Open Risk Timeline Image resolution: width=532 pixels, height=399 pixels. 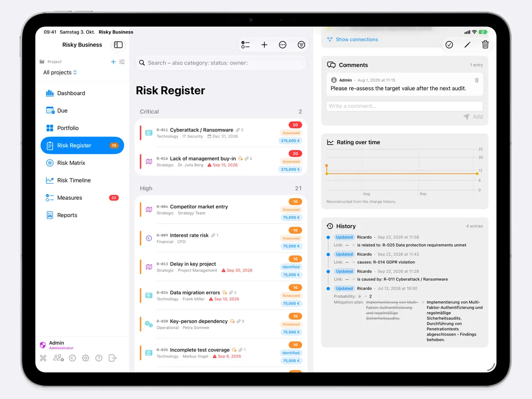click(82, 180)
